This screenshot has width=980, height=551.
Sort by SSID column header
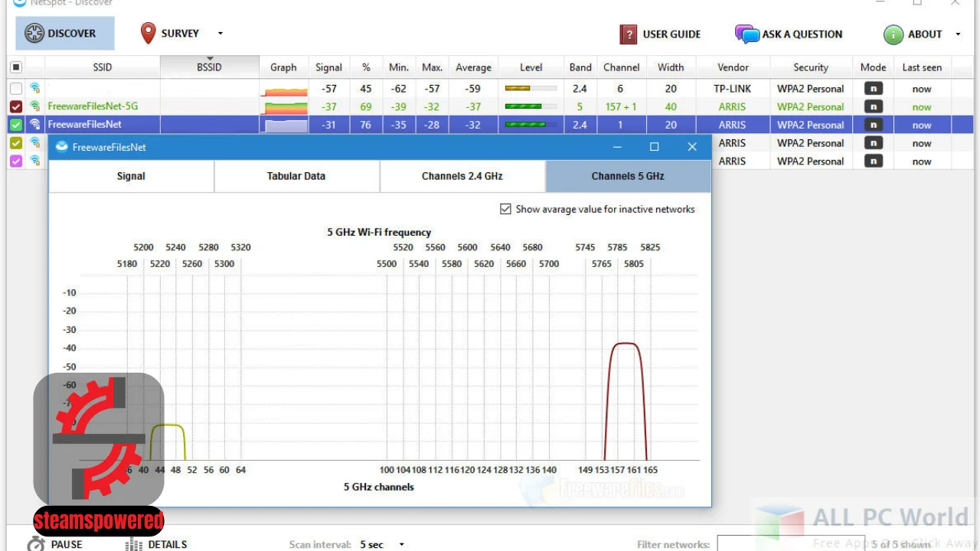(x=103, y=67)
